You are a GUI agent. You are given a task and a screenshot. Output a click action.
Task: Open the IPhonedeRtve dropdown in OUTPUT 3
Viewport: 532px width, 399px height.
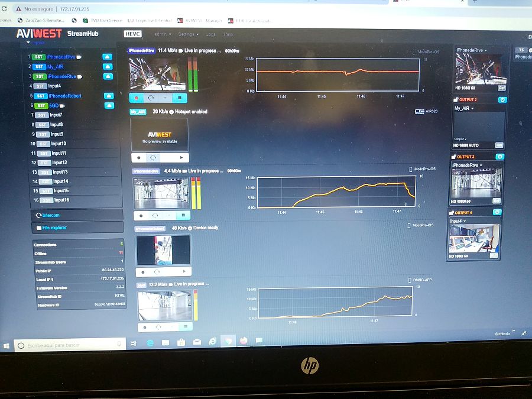[465, 166]
